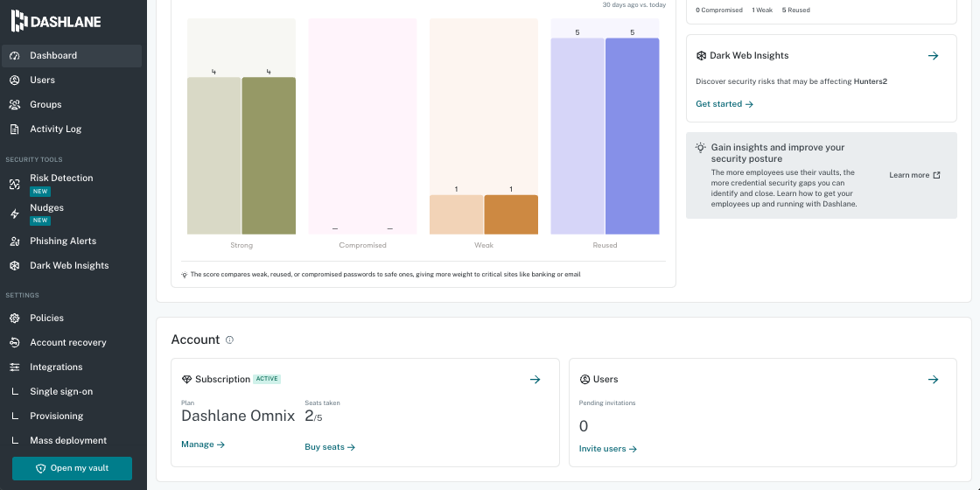
Task: Click Learn more external link
Action: pos(914,175)
